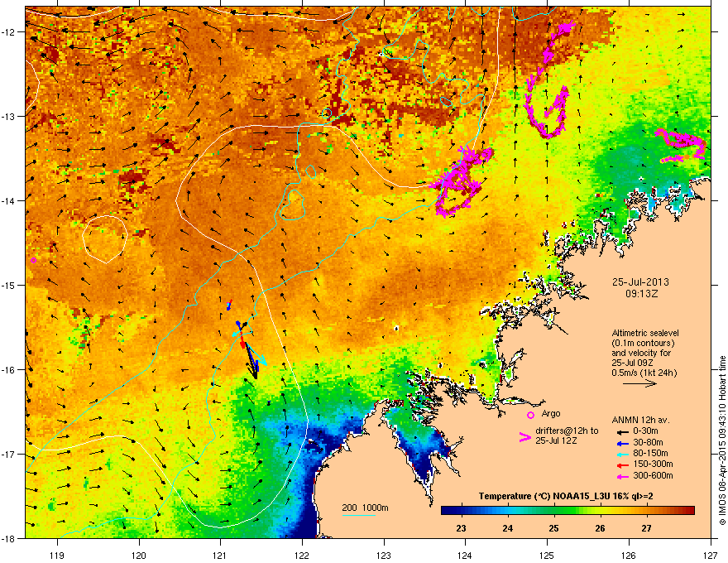Click the '300-600m' depth label

point(653,476)
